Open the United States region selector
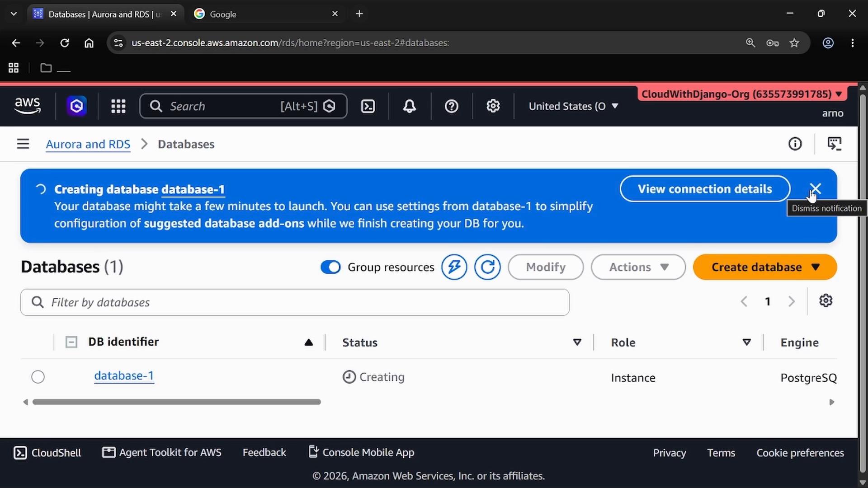Viewport: 868px width, 488px height. click(573, 106)
